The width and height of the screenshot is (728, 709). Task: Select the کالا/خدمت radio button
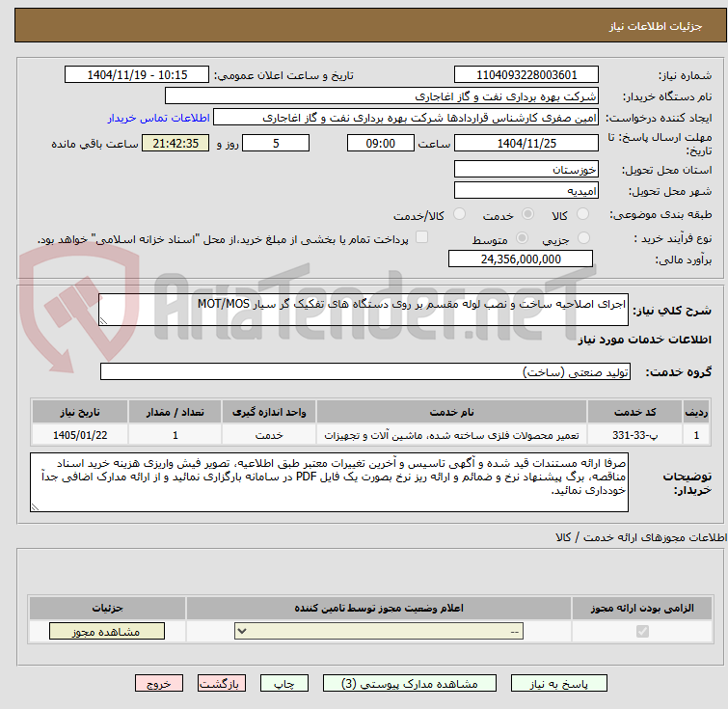tap(459, 214)
